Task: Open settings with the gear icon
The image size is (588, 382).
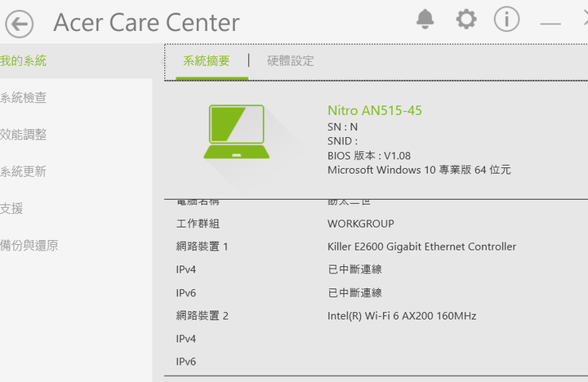Action: (466, 19)
